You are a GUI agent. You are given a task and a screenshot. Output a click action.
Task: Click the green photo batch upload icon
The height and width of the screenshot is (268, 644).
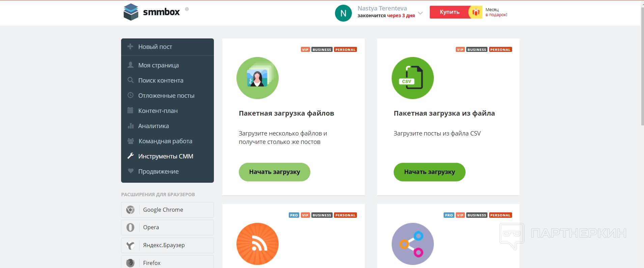pos(257,78)
